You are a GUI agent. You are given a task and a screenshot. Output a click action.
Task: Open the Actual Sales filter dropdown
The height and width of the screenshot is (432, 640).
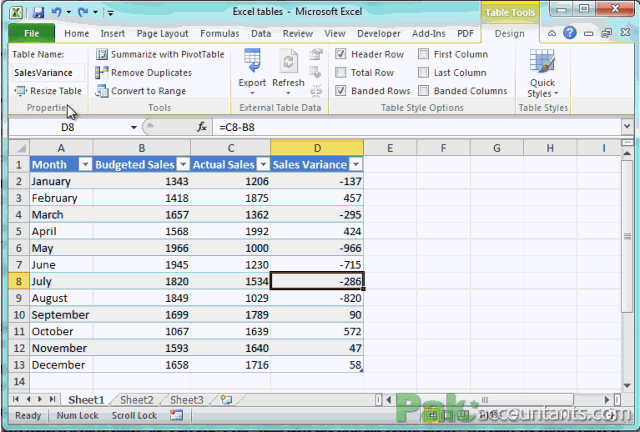pyautogui.click(x=263, y=165)
